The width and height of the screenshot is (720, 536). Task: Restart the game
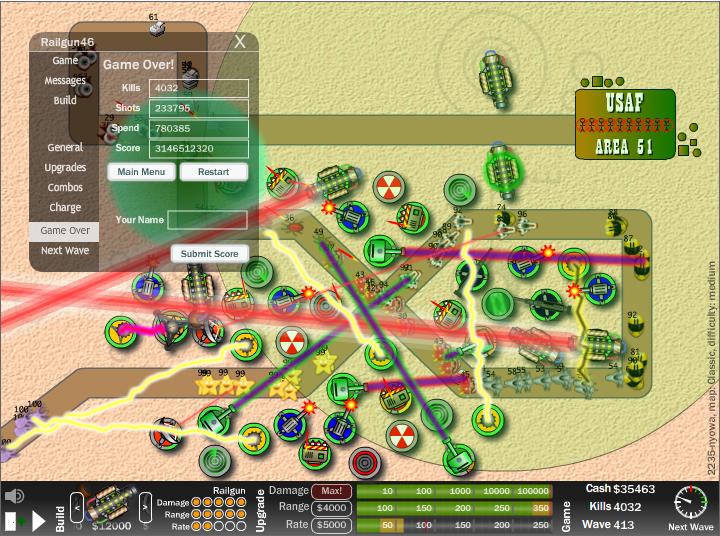[213, 172]
